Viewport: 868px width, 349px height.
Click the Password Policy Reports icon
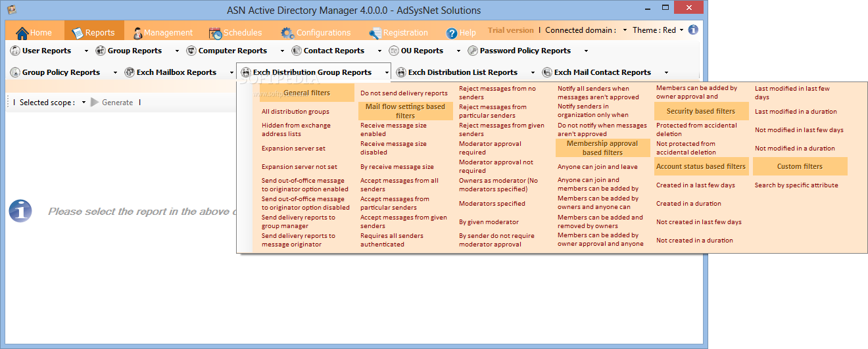(x=473, y=51)
